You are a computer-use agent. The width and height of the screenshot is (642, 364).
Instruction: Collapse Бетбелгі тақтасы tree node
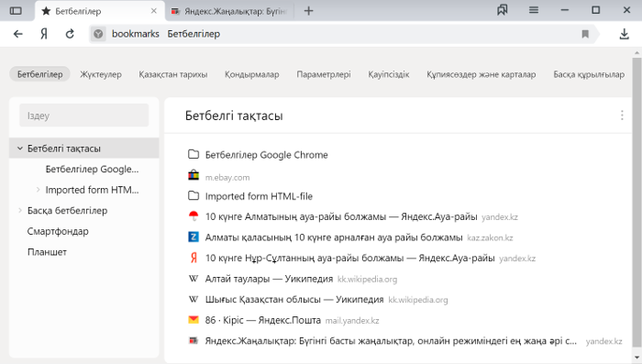coord(19,149)
